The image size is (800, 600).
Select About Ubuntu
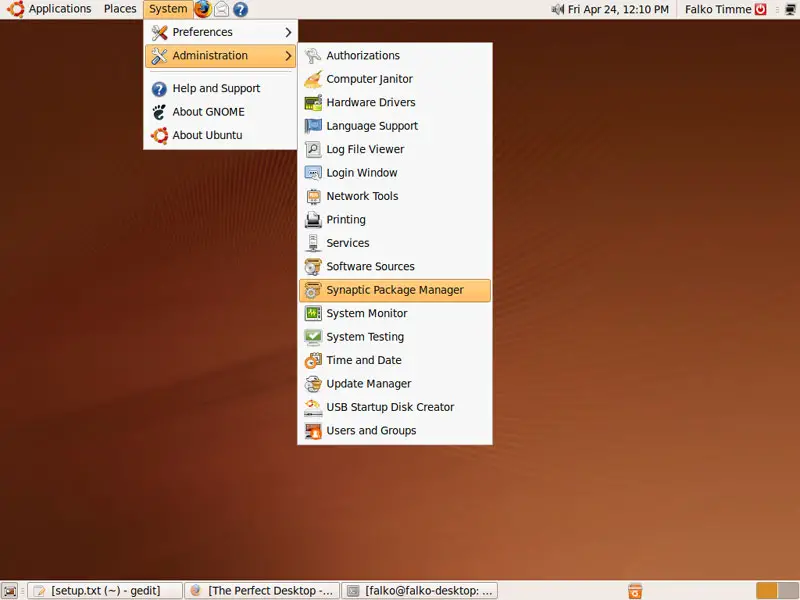[x=220, y=135]
